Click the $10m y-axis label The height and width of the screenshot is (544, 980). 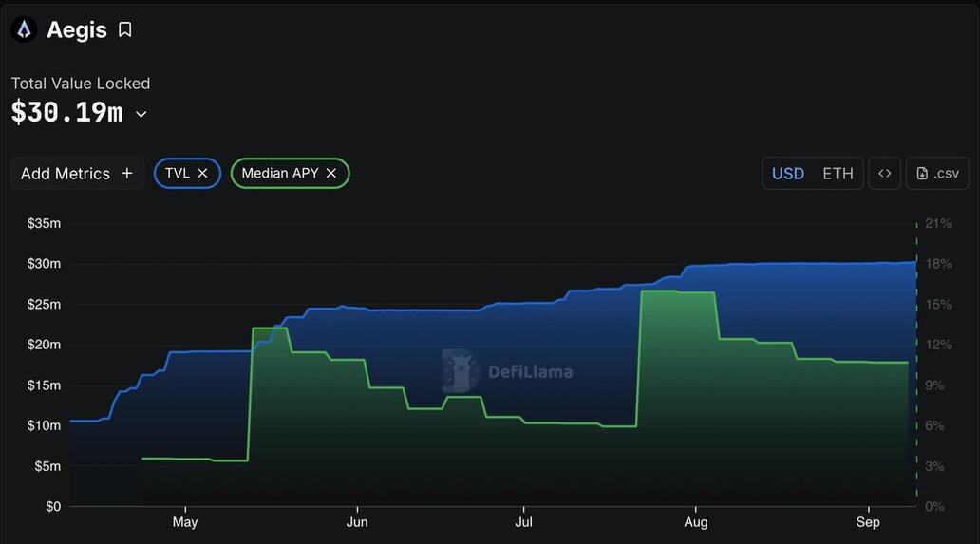44,425
